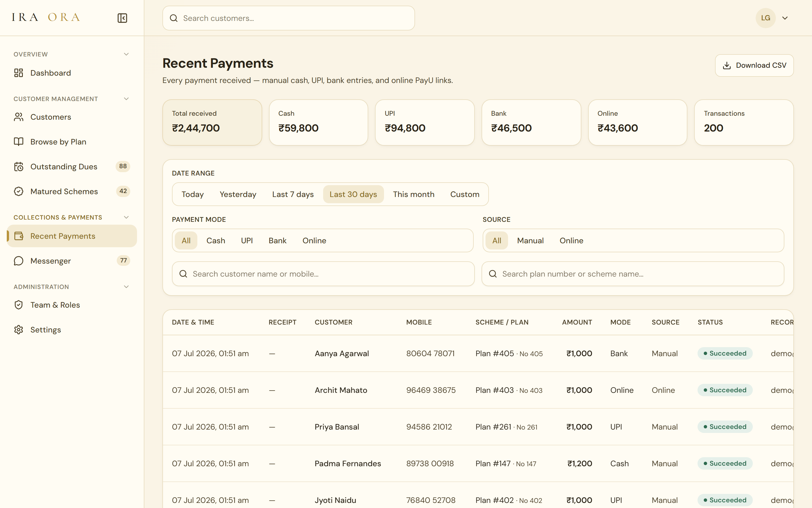812x508 pixels.
Task: Collapse the Administration section
Action: [x=126, y=287]
